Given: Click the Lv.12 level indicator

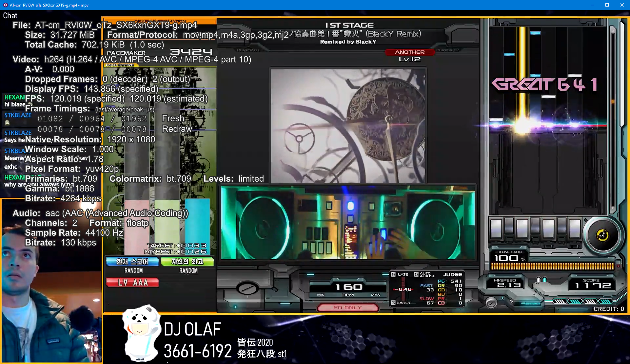Looking at the screenshot, I should click(409, 59).
